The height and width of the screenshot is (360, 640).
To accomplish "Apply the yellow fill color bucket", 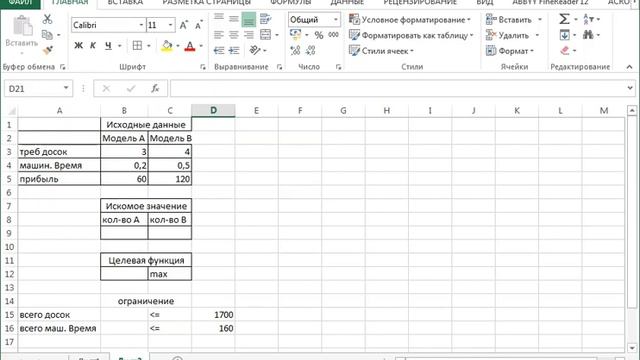I will click(x=167, y=46).
